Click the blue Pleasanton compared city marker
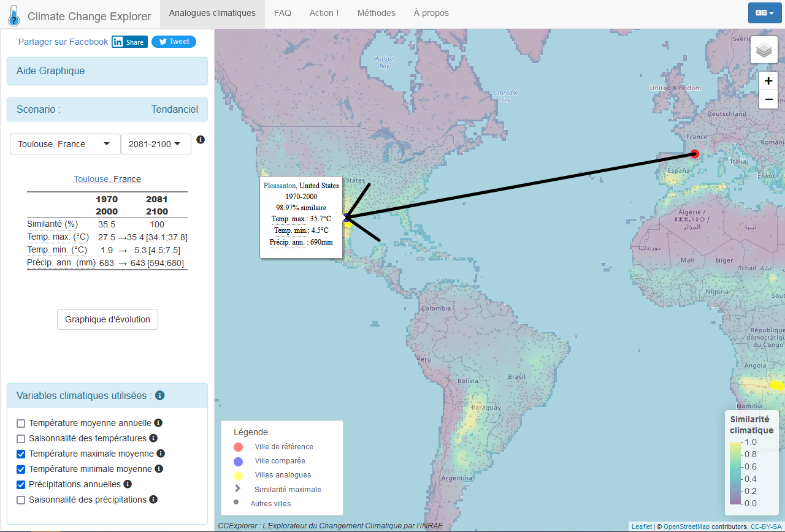This screenshot has width=785, height=532. (347, 217)
